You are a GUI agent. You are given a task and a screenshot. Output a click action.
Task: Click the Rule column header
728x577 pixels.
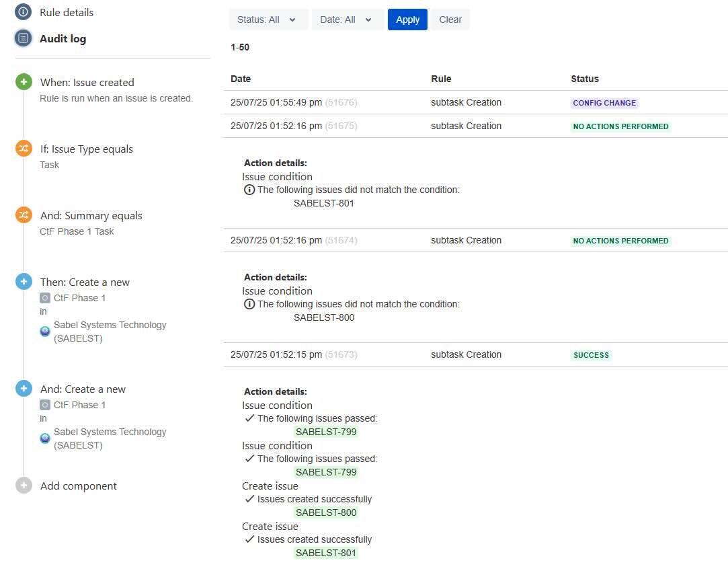click(440, 79)
